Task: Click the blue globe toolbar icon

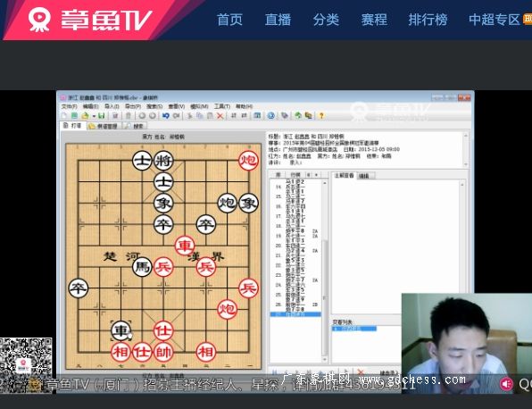Action: click(270, 116)
